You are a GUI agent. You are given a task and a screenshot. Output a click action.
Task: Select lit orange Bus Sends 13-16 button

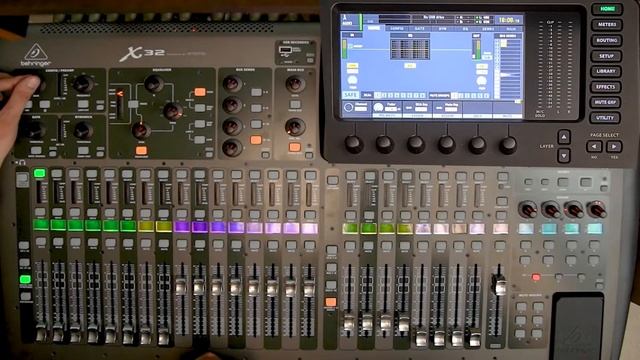(x=256, y=140)
